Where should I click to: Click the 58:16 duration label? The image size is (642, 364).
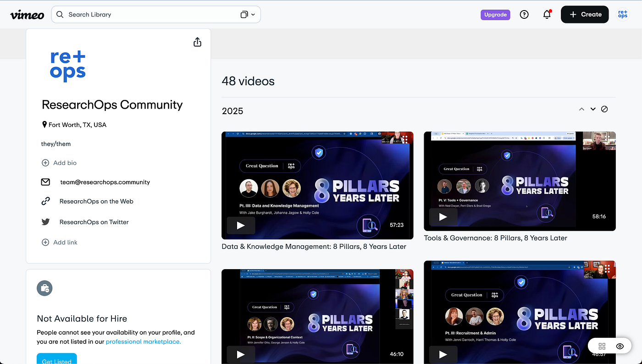(599, 216)
